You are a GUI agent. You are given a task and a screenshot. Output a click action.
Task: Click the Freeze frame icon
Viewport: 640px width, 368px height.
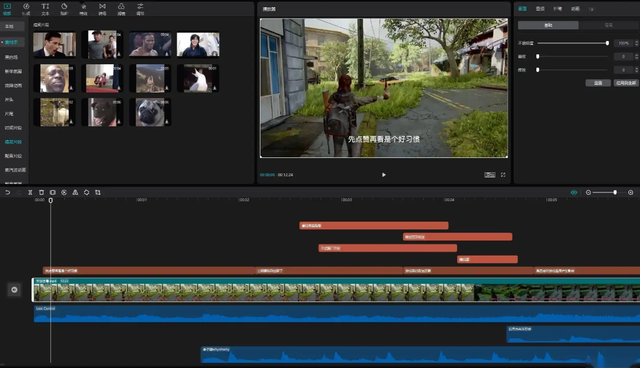pyautogui.click(x=53, y=192)
